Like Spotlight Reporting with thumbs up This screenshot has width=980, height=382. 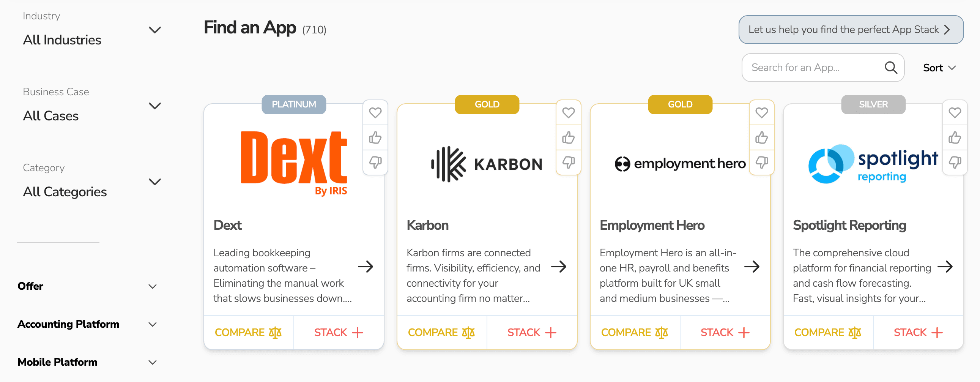pos(955,138)
